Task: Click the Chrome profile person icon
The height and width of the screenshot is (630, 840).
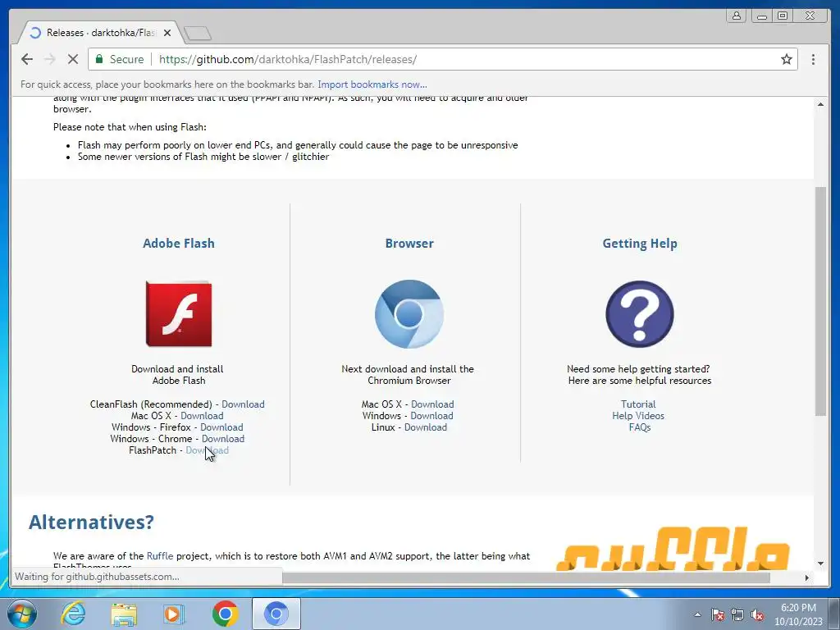Action: (x=737, y=16)
